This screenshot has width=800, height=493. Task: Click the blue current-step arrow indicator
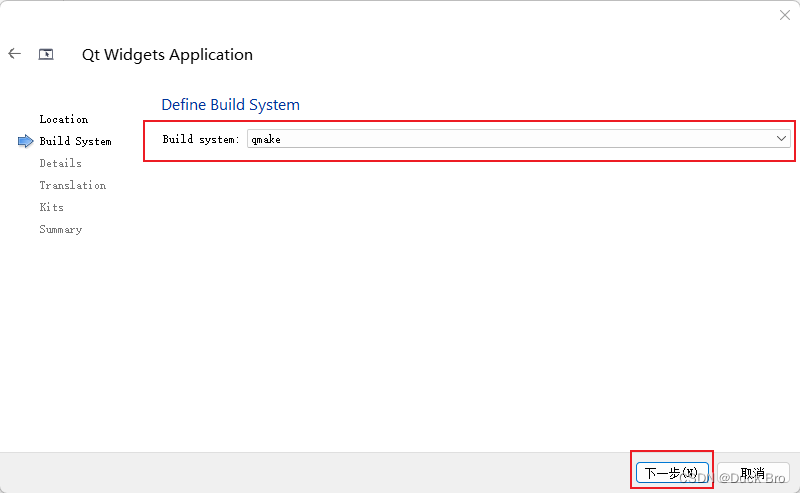point(26,141)
